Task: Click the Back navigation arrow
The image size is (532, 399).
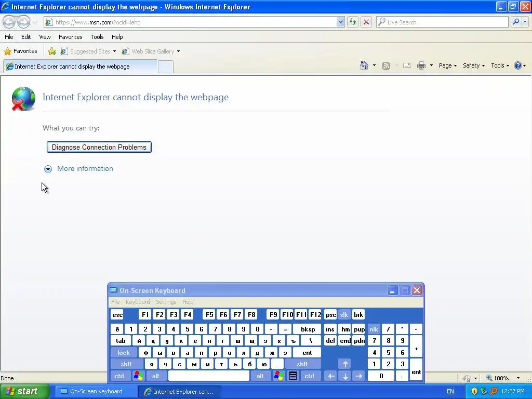Action: pyautogui.click(x=9, y=22)
